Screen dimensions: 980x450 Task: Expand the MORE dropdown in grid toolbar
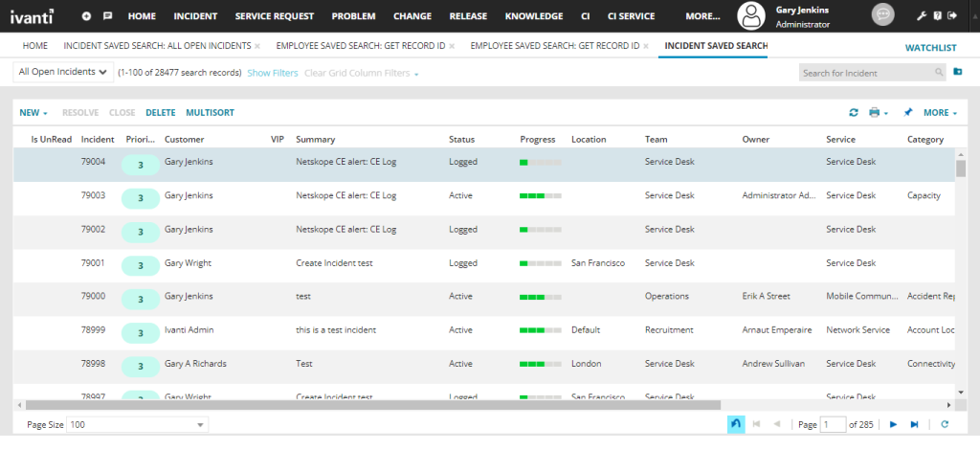click(940, 113)
